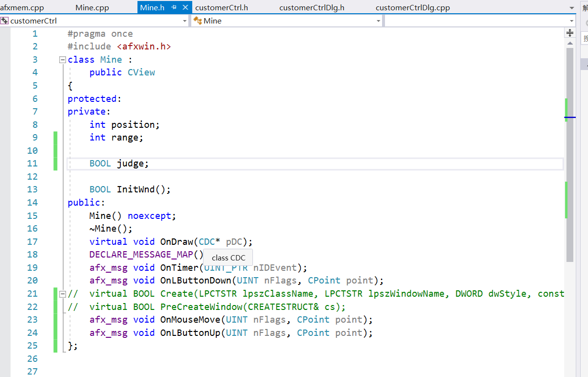Click 'DECLARE_MESSAGE_MAP()' macro

(146, 255)
